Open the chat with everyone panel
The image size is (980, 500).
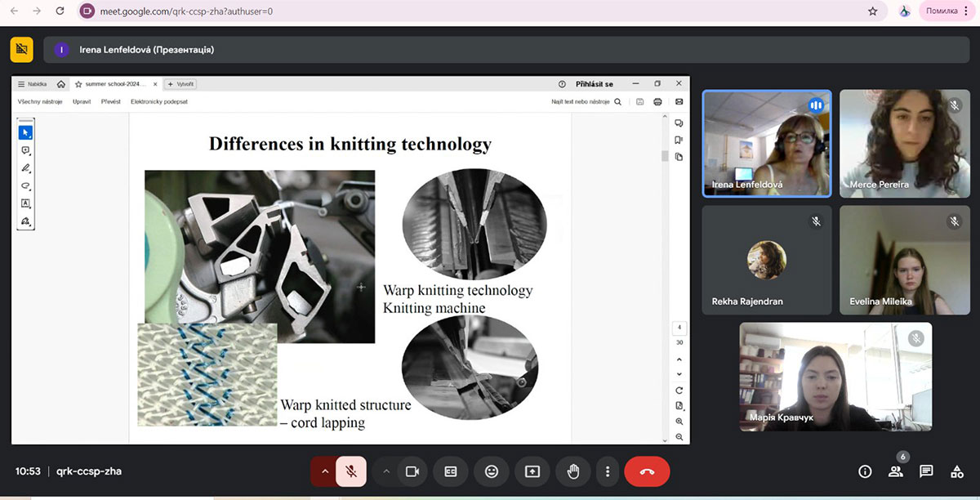point(926,471)
